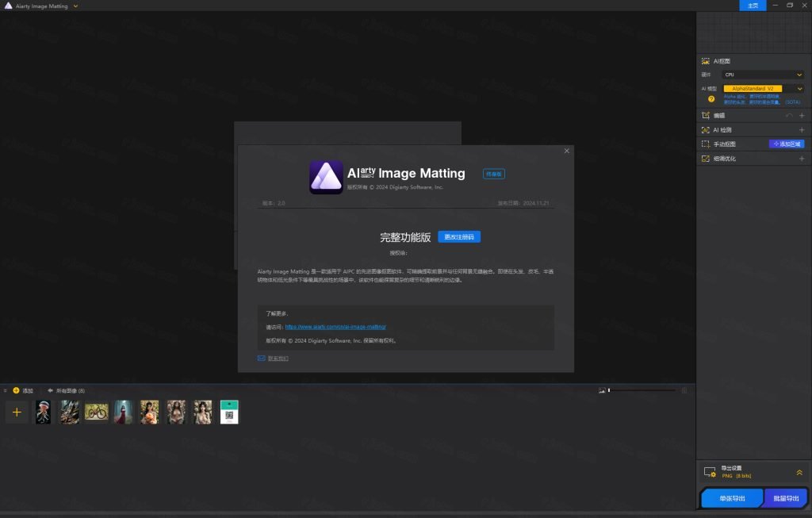
Task: Expand export settings with double chevron
Action: (x=799, y=473)
